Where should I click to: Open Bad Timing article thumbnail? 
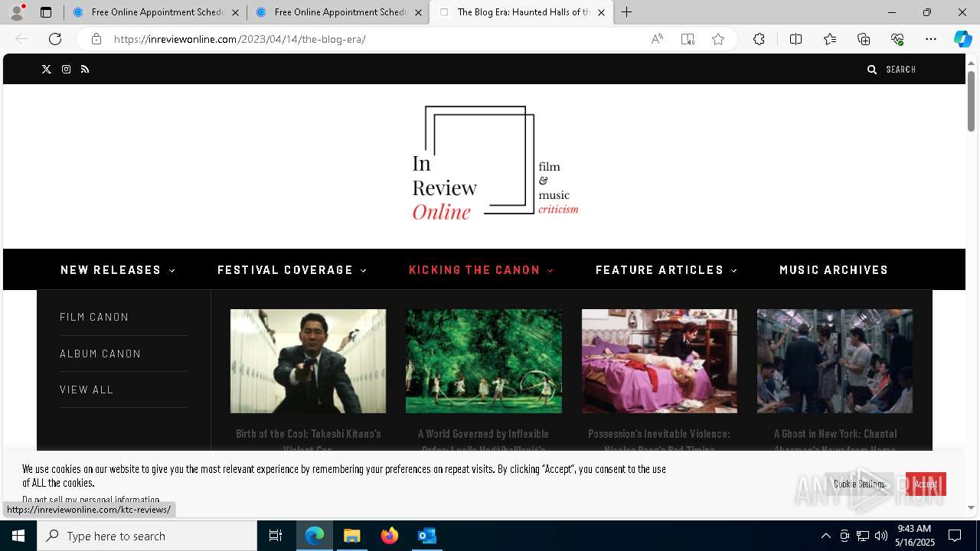(659, 361)
